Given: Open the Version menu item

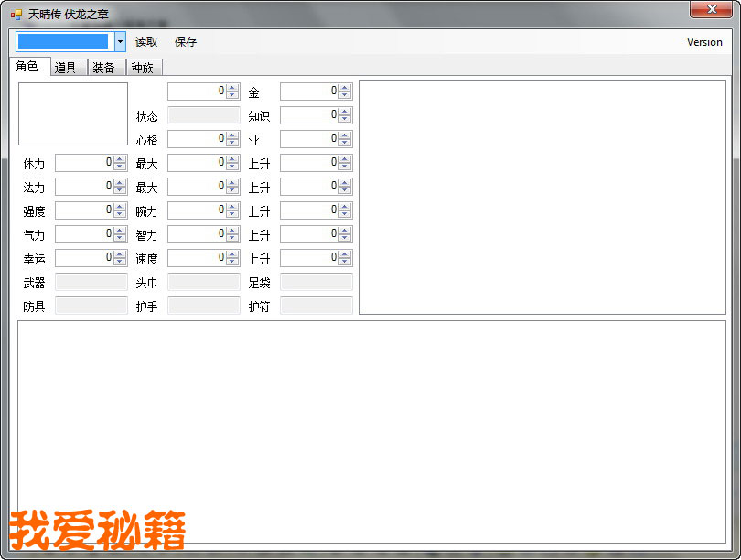Looking at the screenshot, I should (703, 42).
